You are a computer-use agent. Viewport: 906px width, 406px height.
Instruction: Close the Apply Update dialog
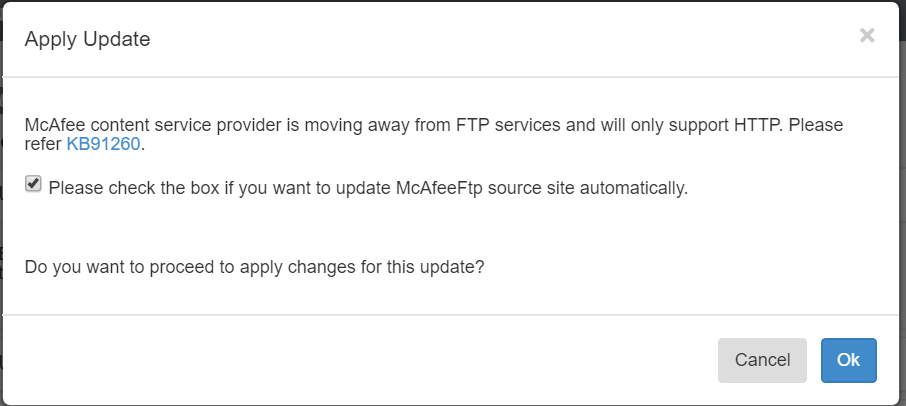point(866,36)
